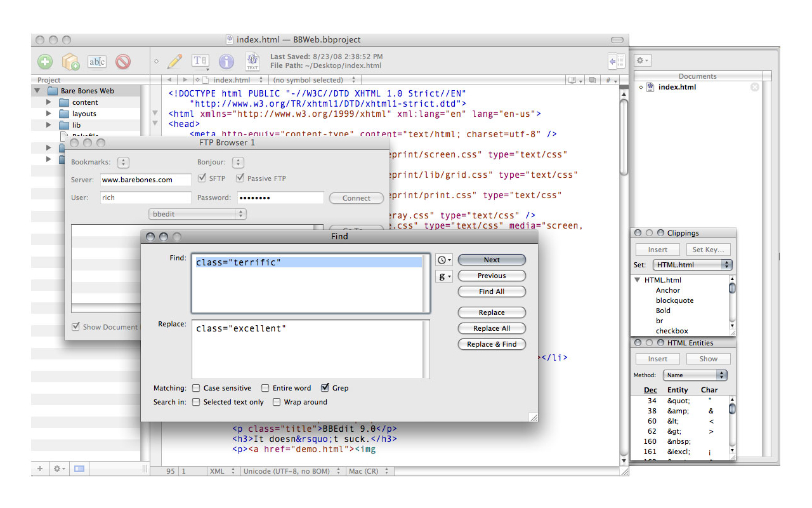
Task: Click the close icon beside index.html in Documents
Action: (755, 87)
